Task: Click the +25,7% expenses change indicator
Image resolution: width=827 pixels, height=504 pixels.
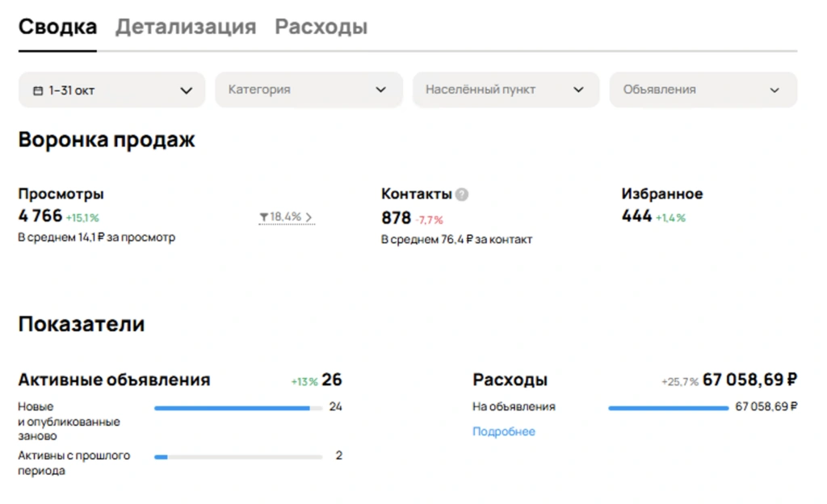Action: pyautogui.click(x=680, y=382)
